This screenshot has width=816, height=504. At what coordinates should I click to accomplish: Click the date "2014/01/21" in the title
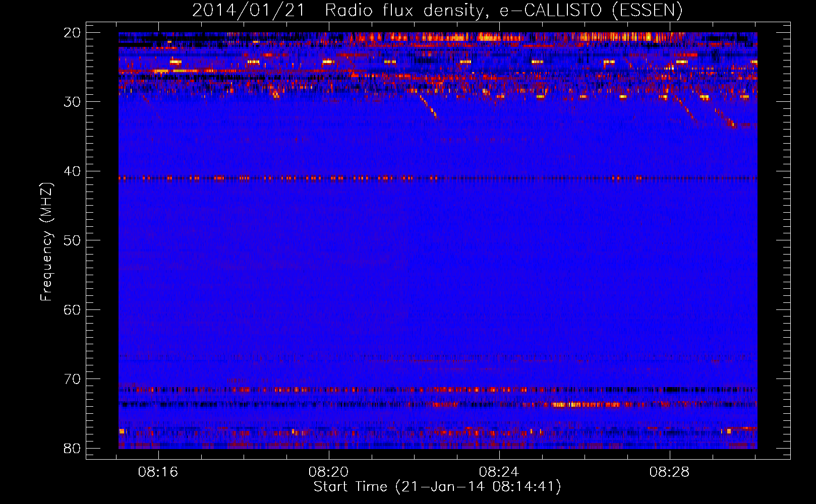pos(249,10)
